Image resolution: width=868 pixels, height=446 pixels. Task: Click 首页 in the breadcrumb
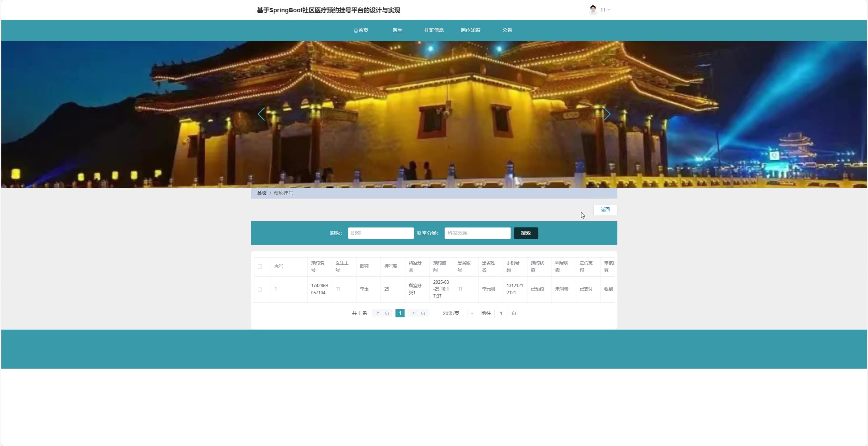pyautogui.click(x=261, y=193)
